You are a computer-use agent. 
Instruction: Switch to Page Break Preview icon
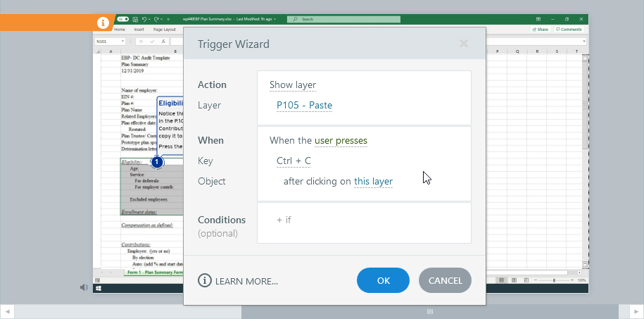pyautogui.click(x=526, y=280)
